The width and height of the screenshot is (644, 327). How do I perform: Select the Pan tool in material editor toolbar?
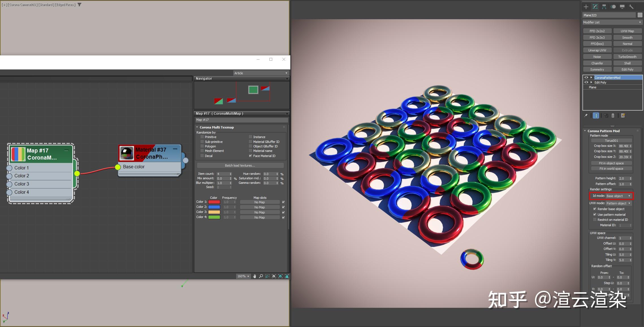pyautogui.click(x=255, y=276)
